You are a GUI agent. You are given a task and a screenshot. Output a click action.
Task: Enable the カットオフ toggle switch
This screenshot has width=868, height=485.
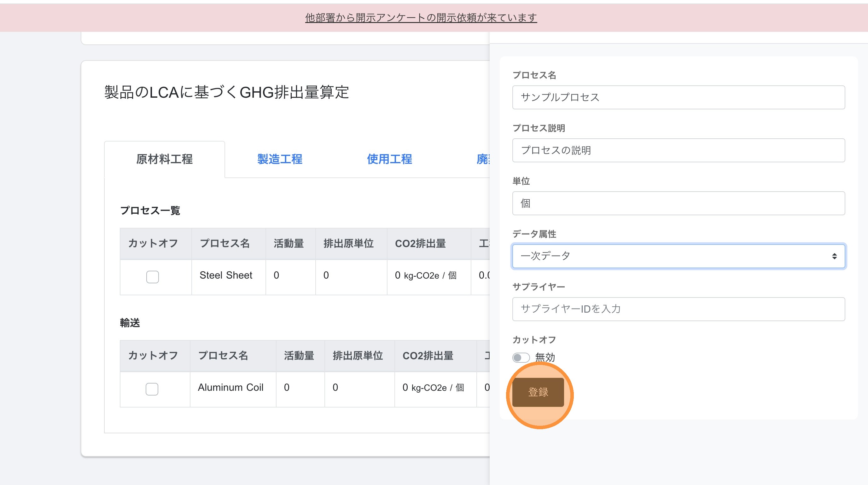click(521, 357)
